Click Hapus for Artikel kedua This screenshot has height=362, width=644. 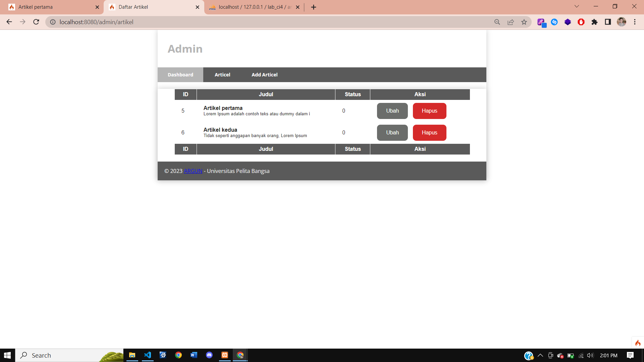point(429,133)
